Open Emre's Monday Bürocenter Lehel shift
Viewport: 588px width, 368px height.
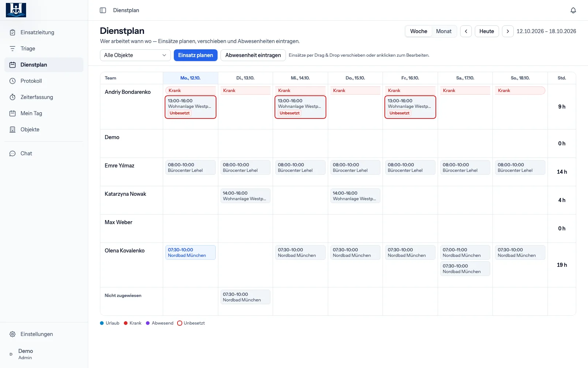click(x=190, y=167)
